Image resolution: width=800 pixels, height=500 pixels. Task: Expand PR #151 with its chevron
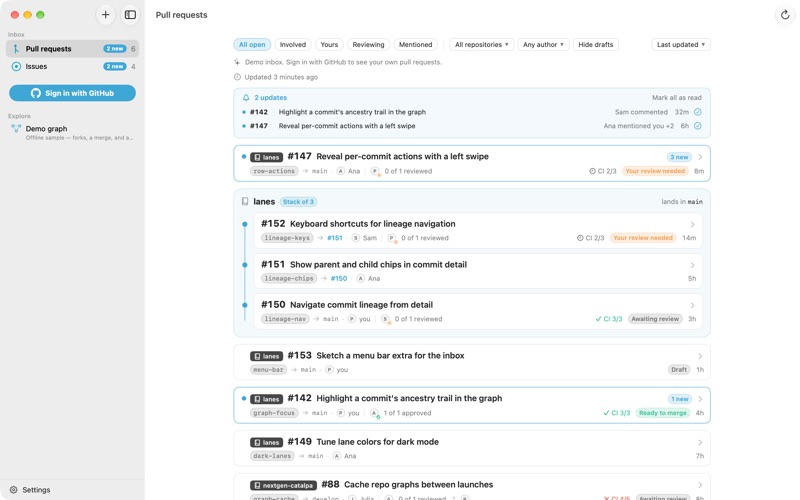[x=692, y=265]
